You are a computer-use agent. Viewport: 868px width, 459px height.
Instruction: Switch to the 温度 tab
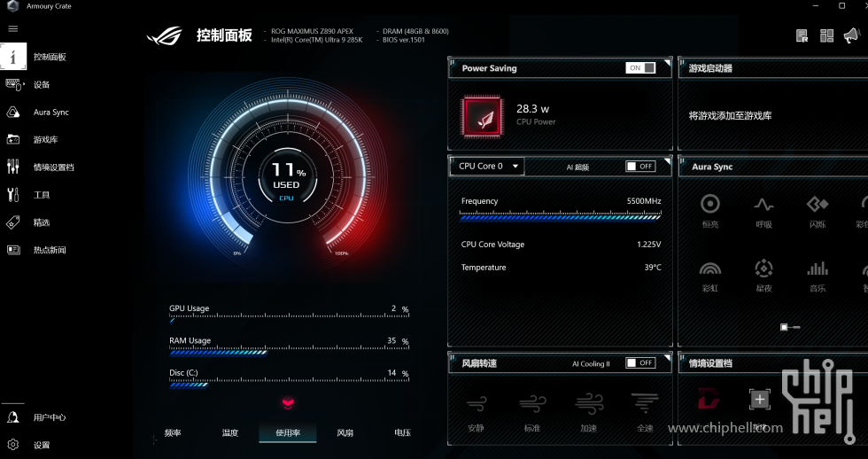tap(230, 433)
